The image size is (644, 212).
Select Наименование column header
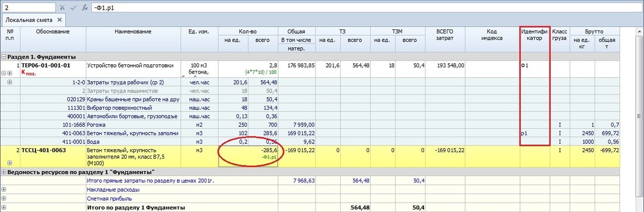click(133, 39)
